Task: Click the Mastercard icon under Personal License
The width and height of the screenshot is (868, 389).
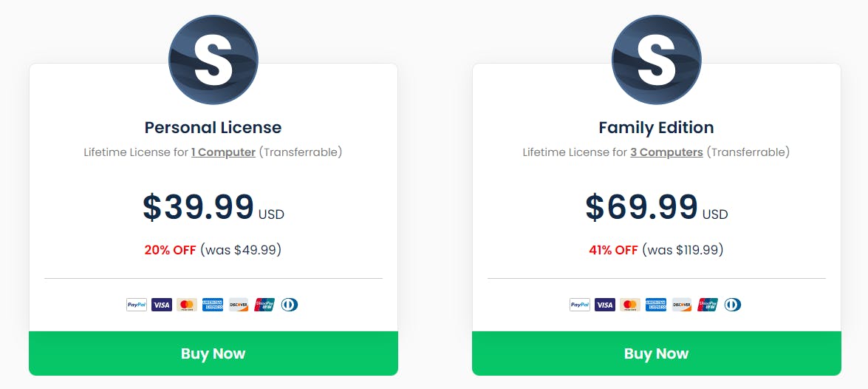Action: 187,305
